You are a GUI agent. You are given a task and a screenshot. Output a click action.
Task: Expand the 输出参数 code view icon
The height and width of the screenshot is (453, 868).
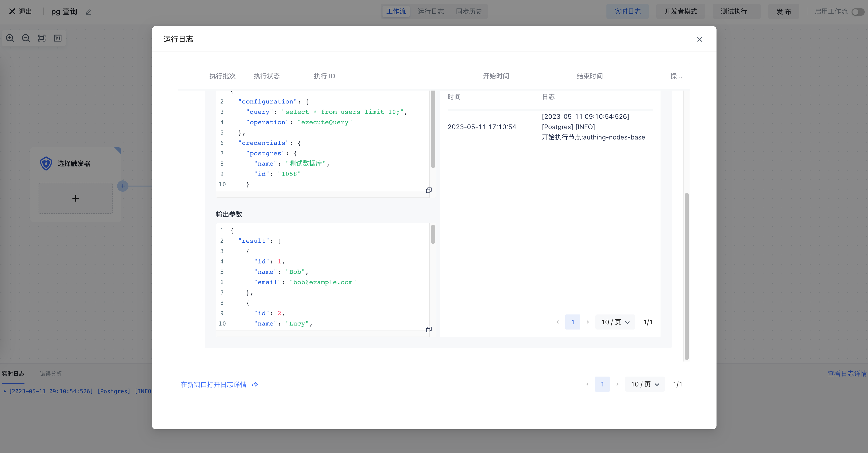tap(429, 329)
